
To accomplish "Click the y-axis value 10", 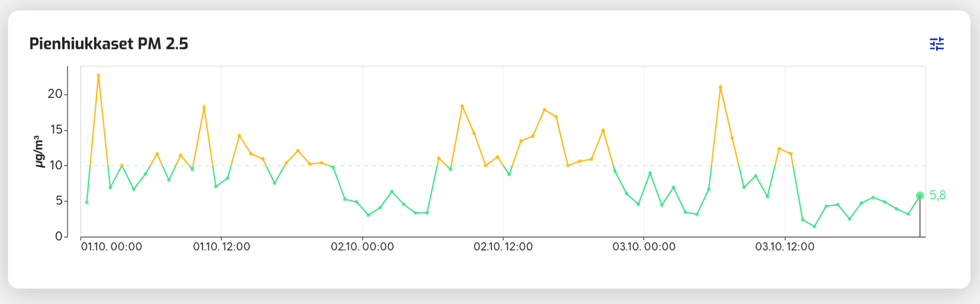I will tap(56, 165).
